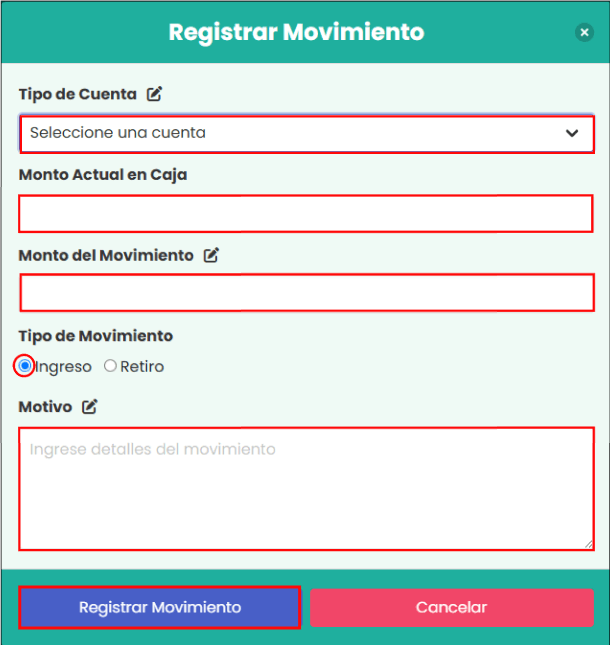
Task: Click the Tipo de Movimiento label
Action: pyautogui.click(x=95, y=336)
